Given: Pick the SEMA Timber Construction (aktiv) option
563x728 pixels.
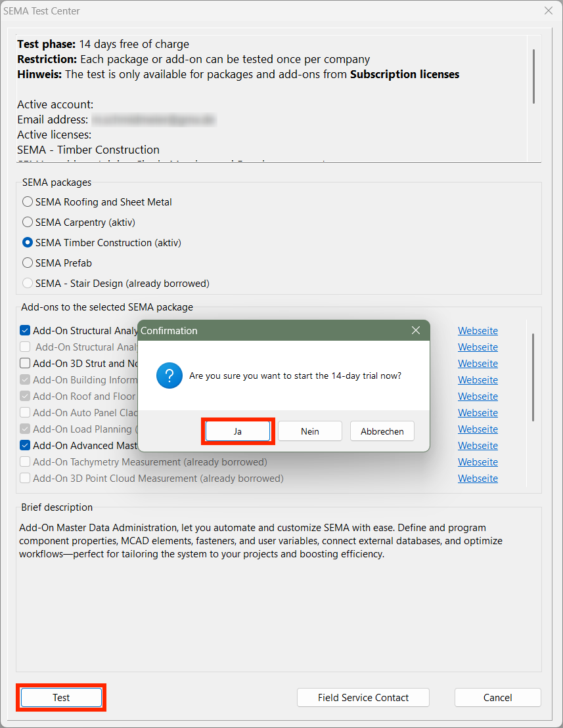Looking at the screenshot, I should click(28, 243).
